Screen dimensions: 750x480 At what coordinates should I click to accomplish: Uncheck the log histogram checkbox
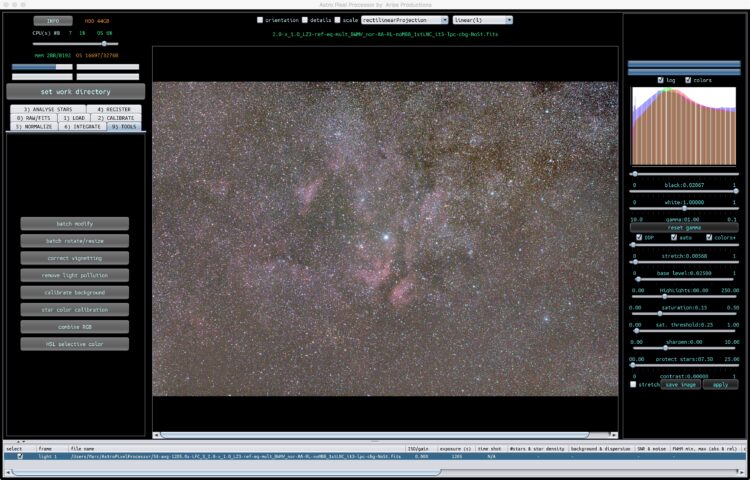click(661, 80)
